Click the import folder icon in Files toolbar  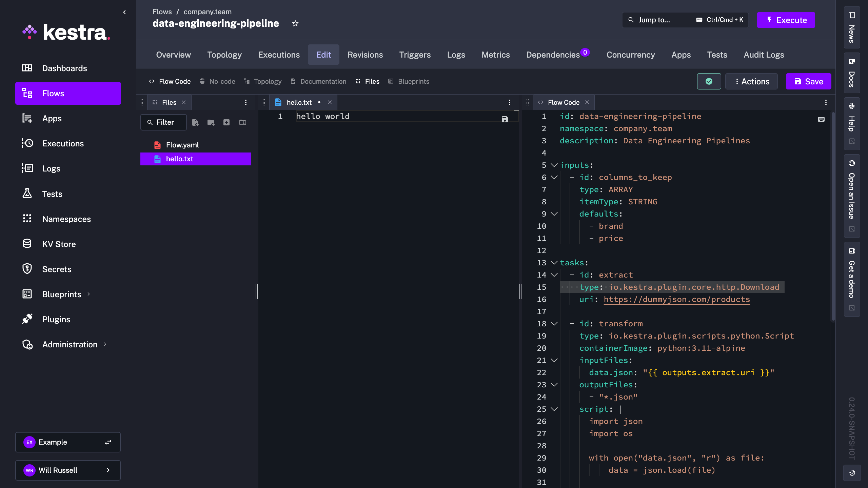[x=243, y=122]
